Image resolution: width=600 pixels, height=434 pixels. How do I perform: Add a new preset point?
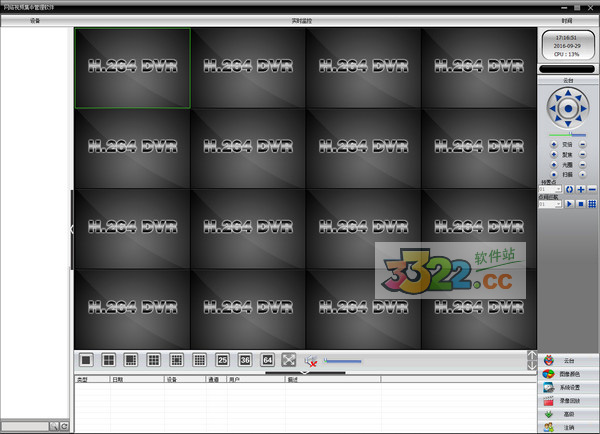581,189
